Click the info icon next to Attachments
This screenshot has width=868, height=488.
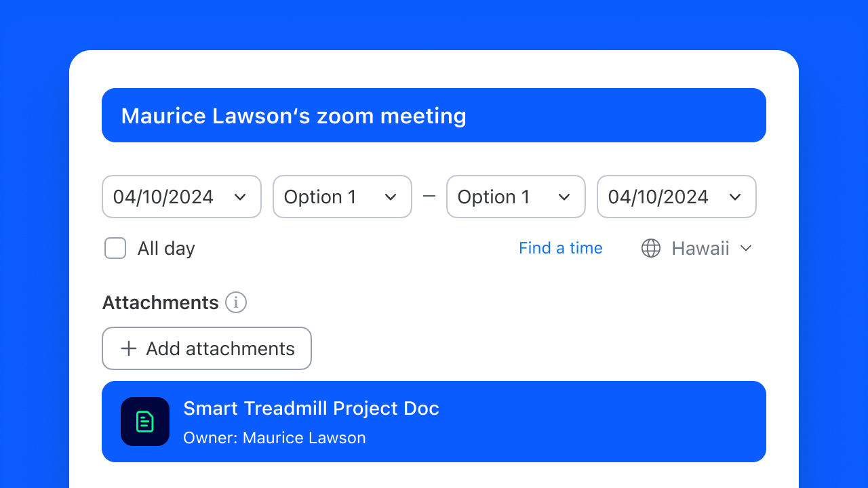click(x=236, y=302)
